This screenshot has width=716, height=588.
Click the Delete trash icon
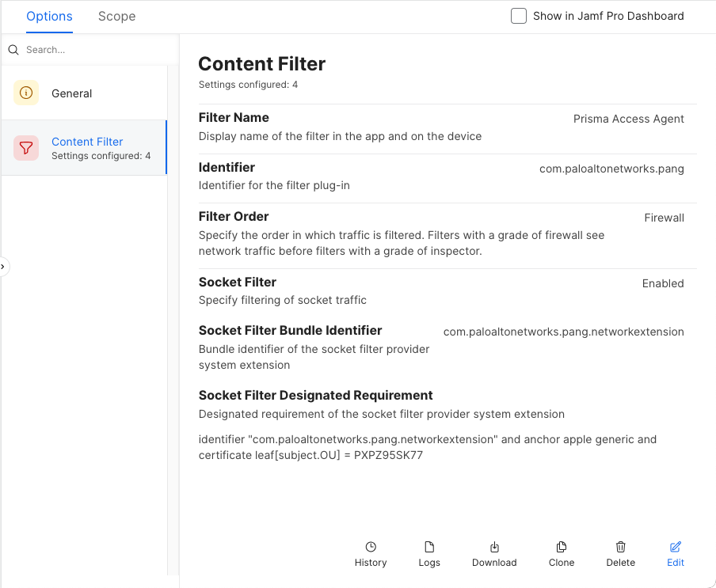pyautogui.click(x=621, y=547)
